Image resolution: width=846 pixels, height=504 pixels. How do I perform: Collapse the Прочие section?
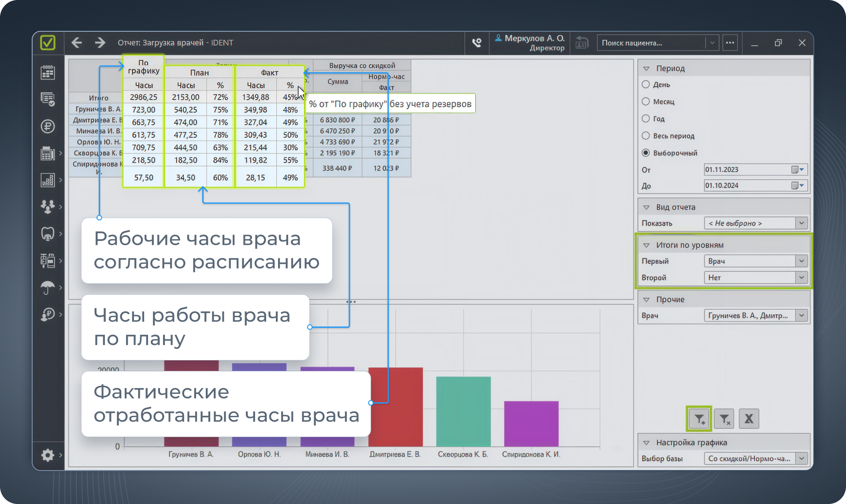tap(646, 300)
